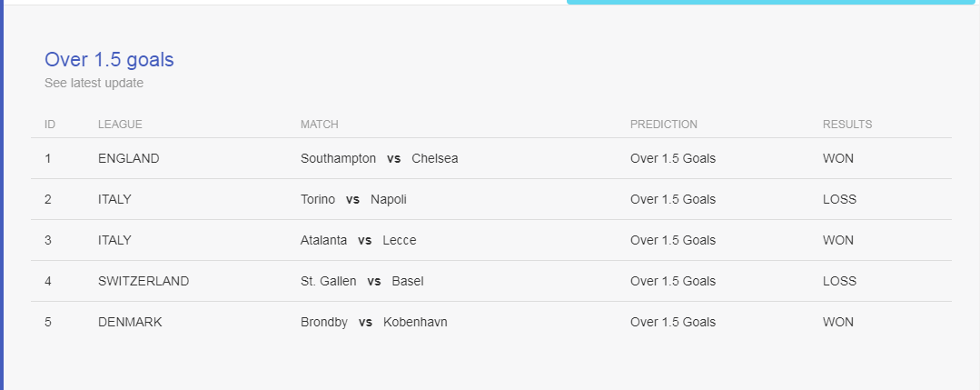This screenshot has height=390, width=980.
Task: Click the St. Gallen vs Basel match
Action: point(361,281)
